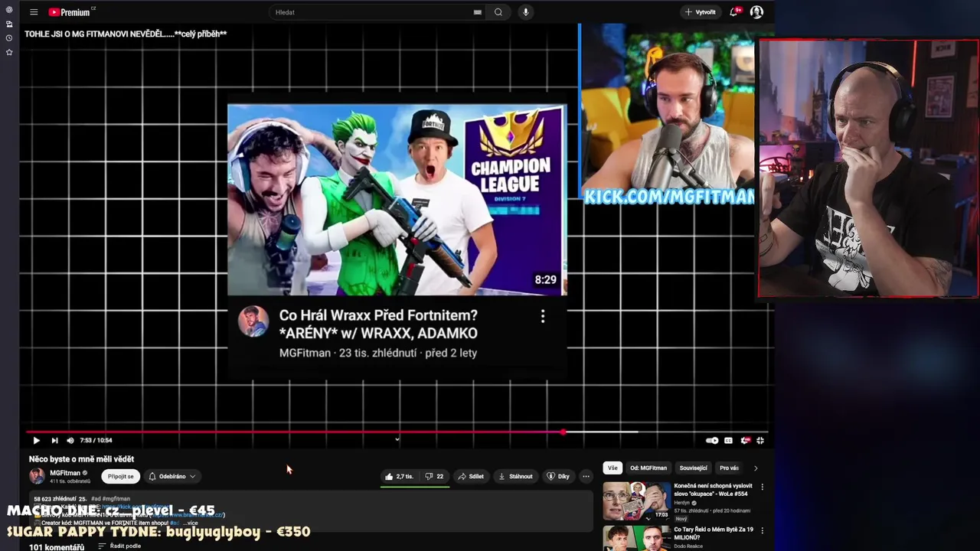Click the unplayed portion of the progress bar
Viewport: 980px width, 551px height.
tap(665, 432)
